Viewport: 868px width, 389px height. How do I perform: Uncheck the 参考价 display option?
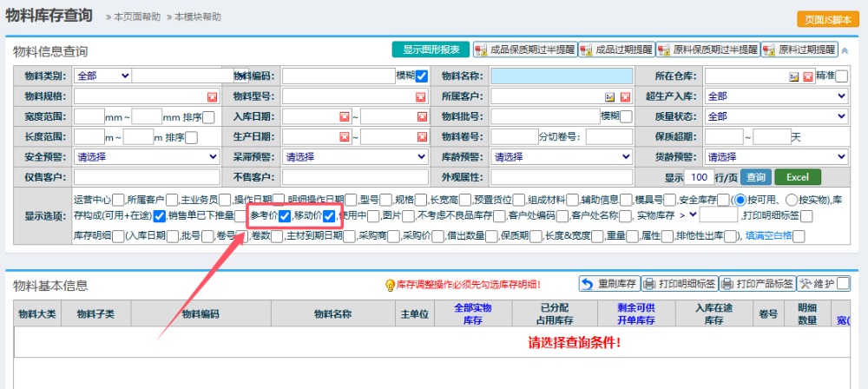(284, 216)
